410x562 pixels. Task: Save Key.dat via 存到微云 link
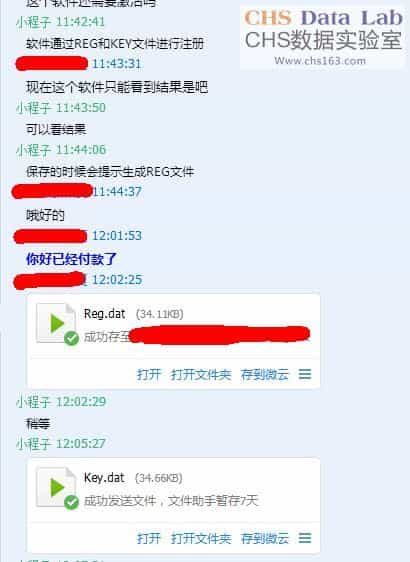click(x=264, y=538)
